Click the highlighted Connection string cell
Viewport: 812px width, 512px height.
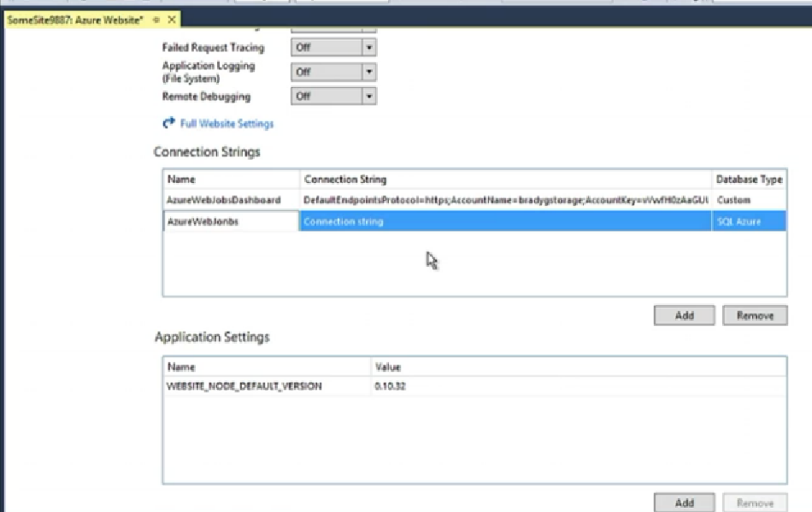[x=505, y=221]
